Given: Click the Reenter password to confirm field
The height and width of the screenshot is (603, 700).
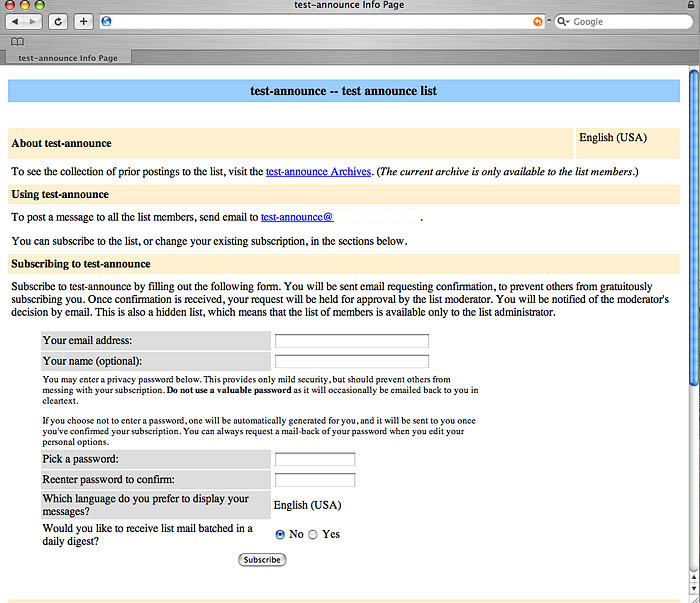Looking at the screenshot, I should (x=315, y=480).
